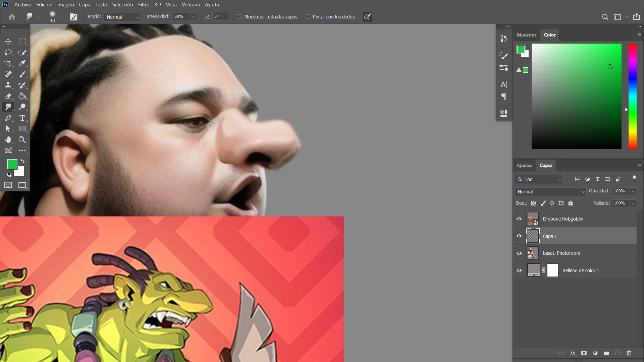Toggle Quick Mask mode

pos(8,185)
